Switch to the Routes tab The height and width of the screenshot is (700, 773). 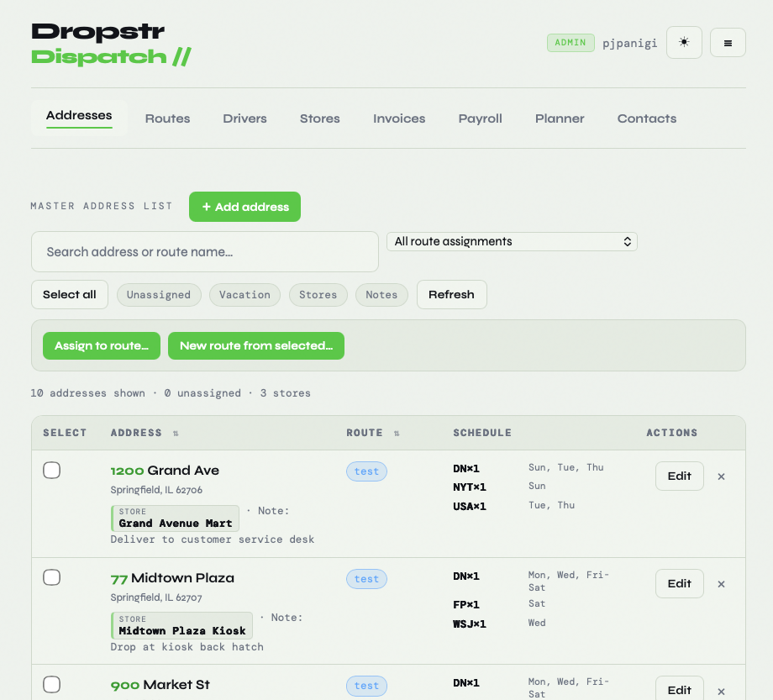(167, 118)
